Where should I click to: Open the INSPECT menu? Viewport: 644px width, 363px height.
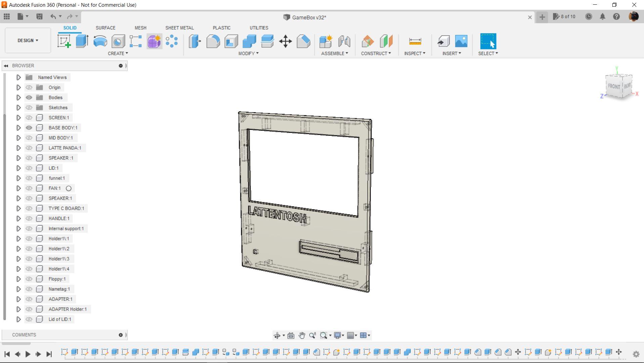415,53
